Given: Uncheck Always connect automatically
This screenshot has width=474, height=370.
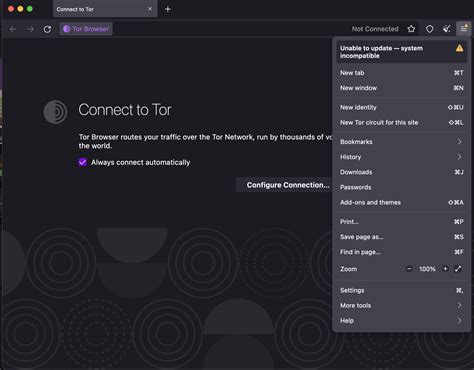Looking at the screenshot, I should click(x=83, y=162).
